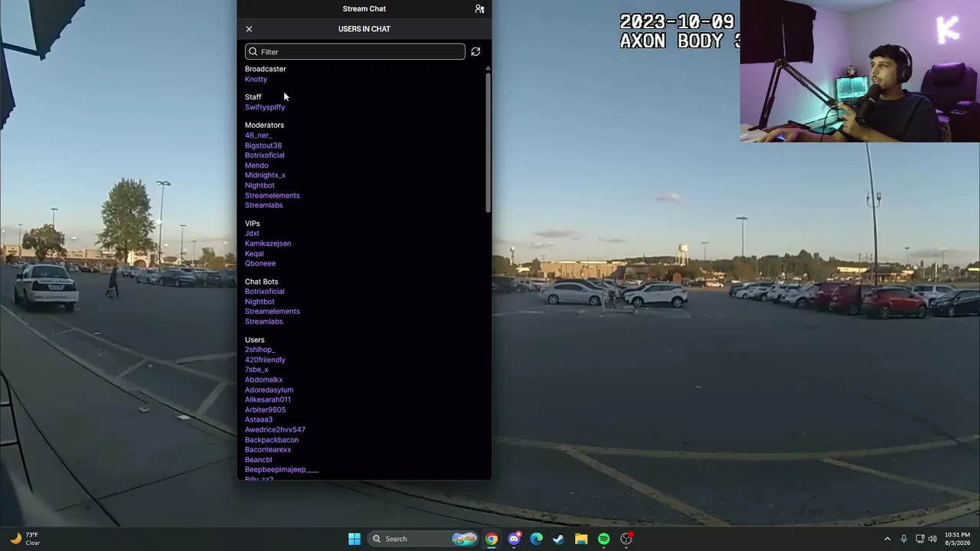Open Discord from the taskbar
980x551 pixels.
coord(514,539)
